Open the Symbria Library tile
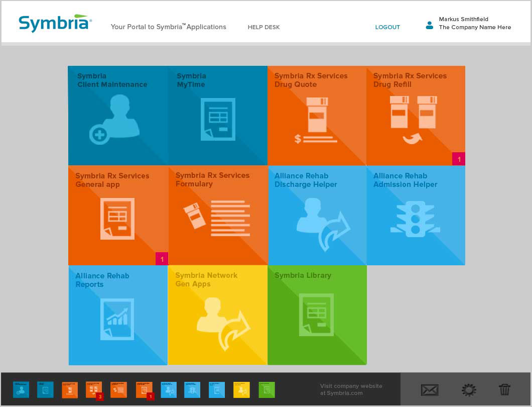Viewport: 532px width, 407px height. tap(317, 315)
